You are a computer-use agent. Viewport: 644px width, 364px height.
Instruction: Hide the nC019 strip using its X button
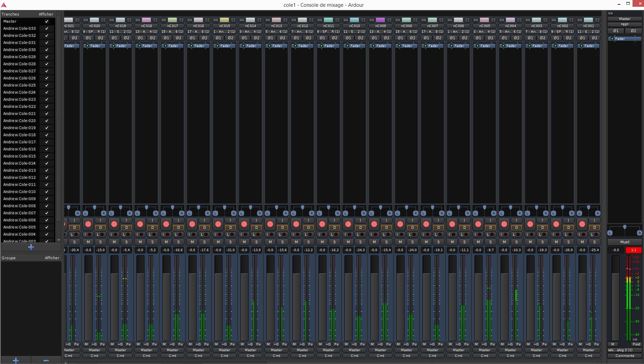coord(129,20)
